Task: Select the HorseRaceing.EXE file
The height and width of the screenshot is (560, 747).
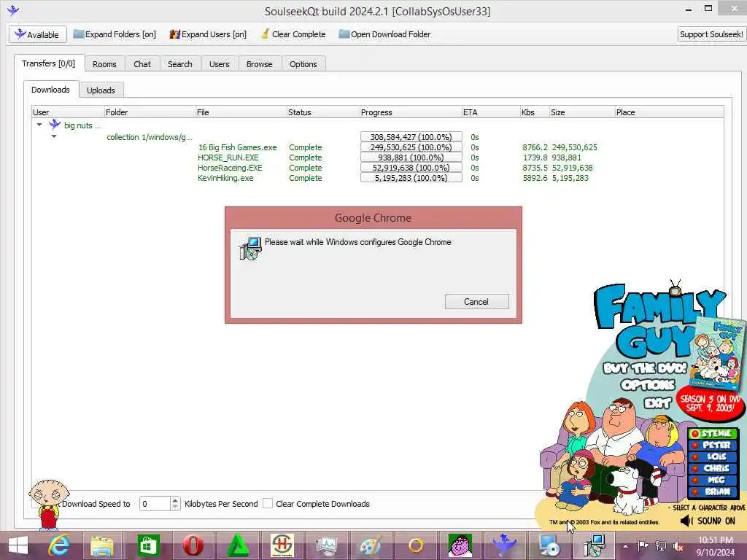Action: [x=230, y=168]
